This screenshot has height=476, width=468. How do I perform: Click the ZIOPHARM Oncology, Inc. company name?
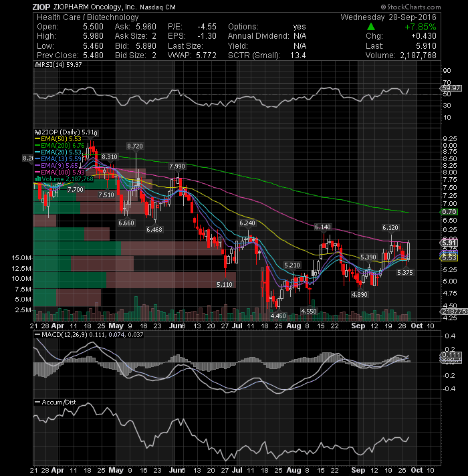pos(95,7)
